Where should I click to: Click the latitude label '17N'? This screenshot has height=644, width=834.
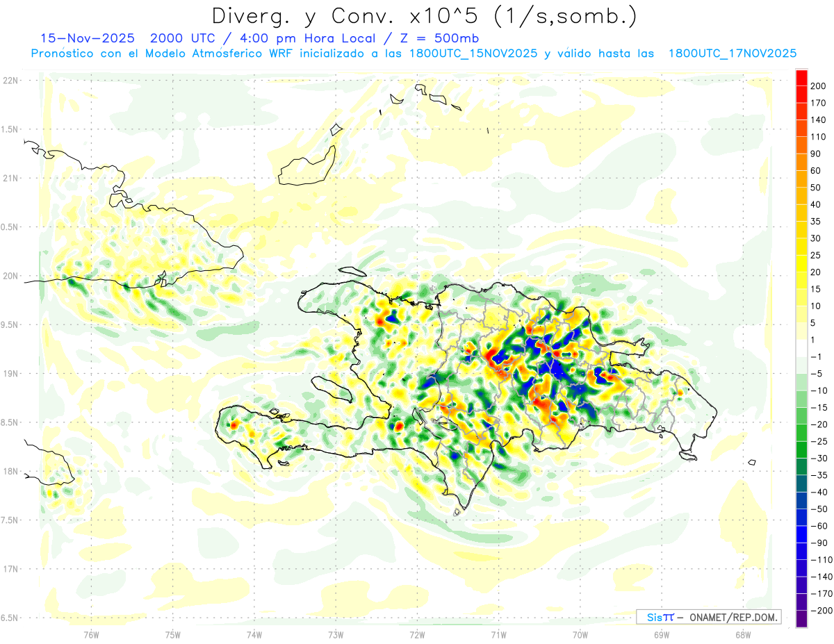tap(10, 570)
